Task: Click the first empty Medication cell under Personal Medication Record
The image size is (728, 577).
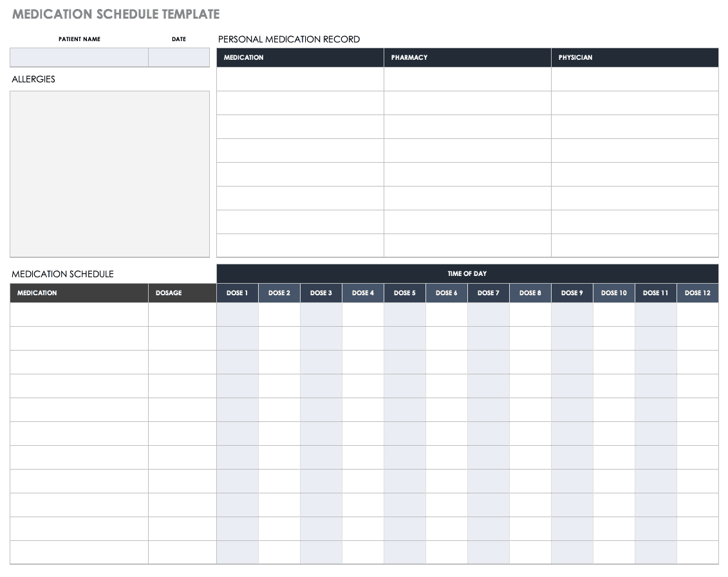Action: [299, 78]
